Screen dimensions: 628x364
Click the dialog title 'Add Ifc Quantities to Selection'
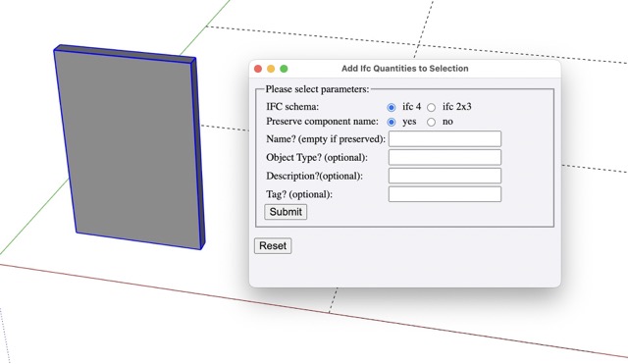point(405,69)
